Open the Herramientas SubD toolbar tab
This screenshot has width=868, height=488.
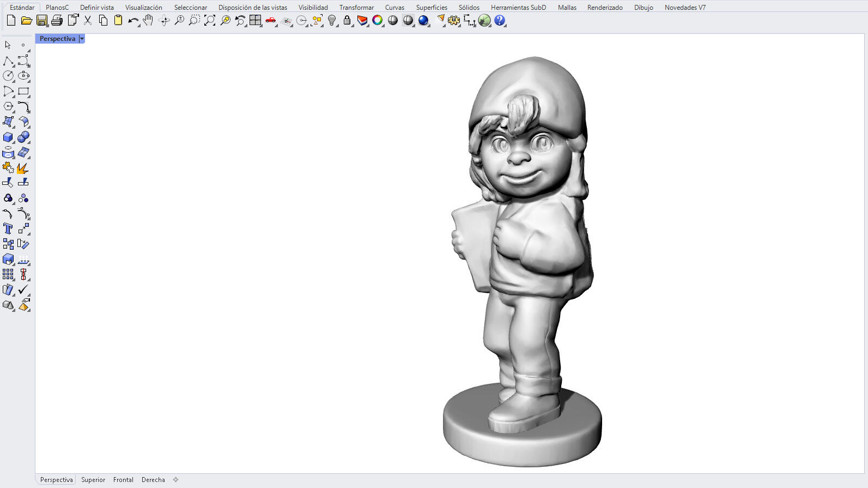pos(518,8)
